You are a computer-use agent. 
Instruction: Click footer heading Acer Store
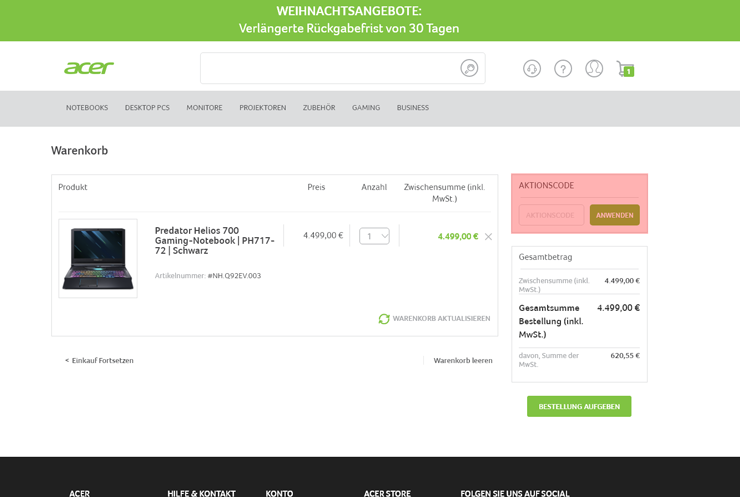click(387, 493)
